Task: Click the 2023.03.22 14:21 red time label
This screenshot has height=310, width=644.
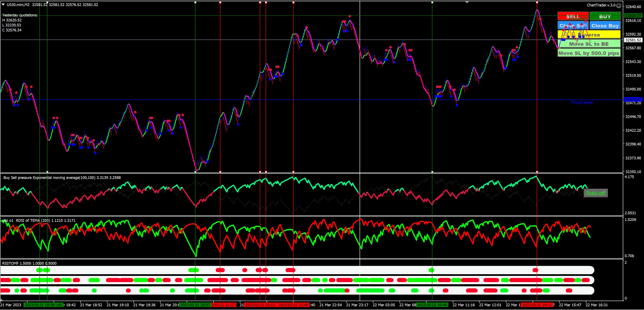Action: point(537,305)
